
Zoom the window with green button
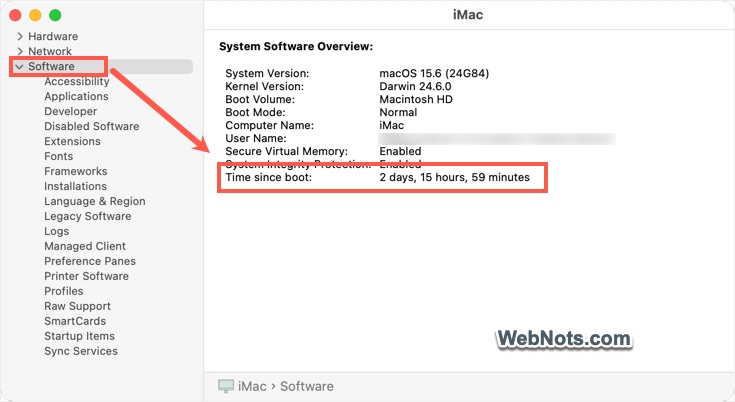55,15
